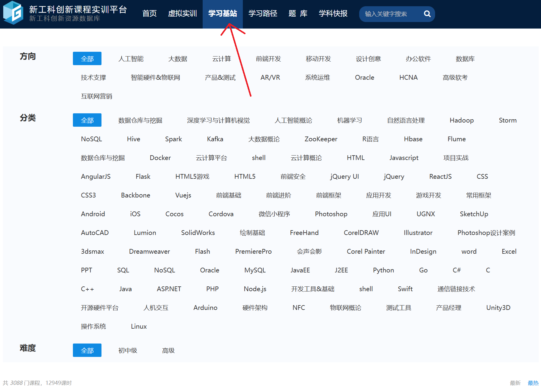Click the magnifier search icon

pyautogui.click(x=427, y=14)
